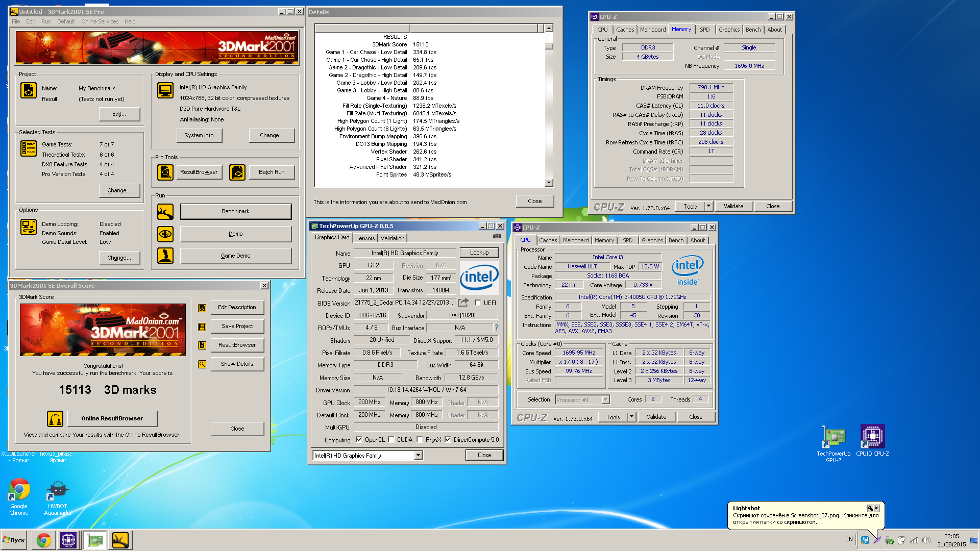Toggle the PhysX checkbox

[420, 440]
